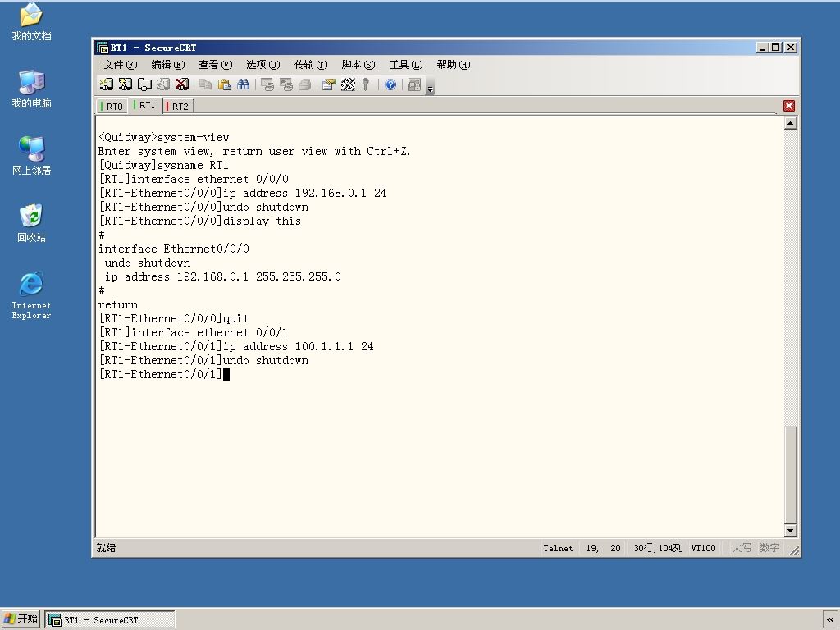The image size is (840, 630).
Task: Open the 文件(F) menu
Action: tap(121, 65)
